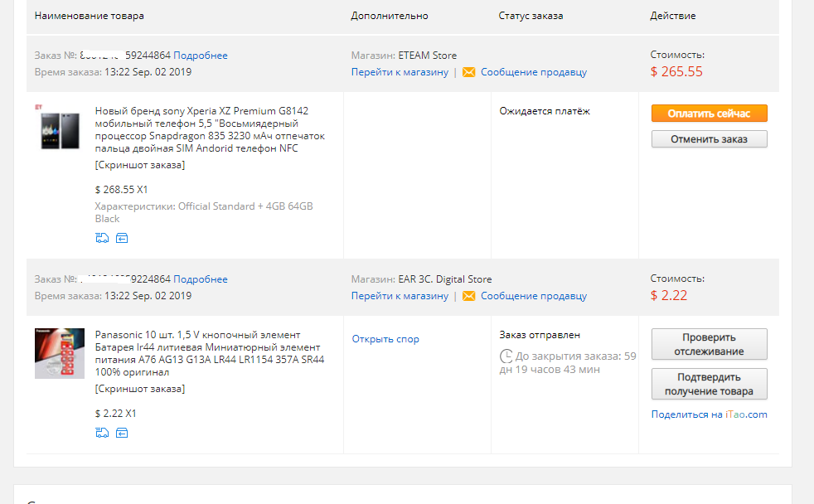Screen dimensions: 814x504
Task: Open Panasonic 10 шт. battery product title
Action: tap(210, 353)
